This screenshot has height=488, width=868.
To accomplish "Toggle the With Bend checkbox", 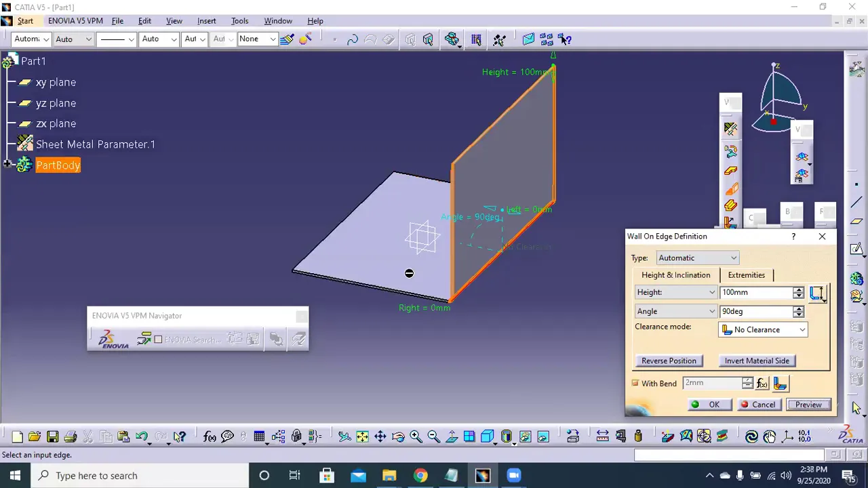I will [x=635, y=383].
